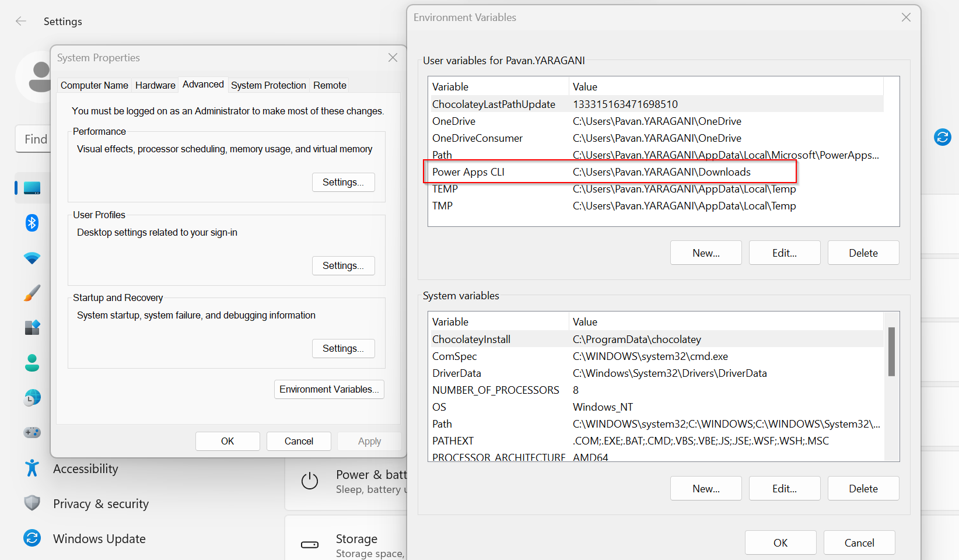This screenshot has width=959, height=560.
Task: Open Apps via sidebar squares icon
Action: [x=32, y=328]
